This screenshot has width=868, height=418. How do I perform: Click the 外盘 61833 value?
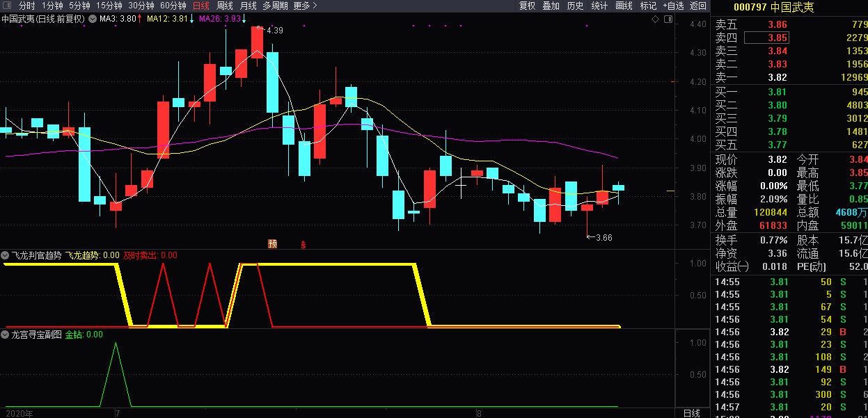tap(773, 225)
